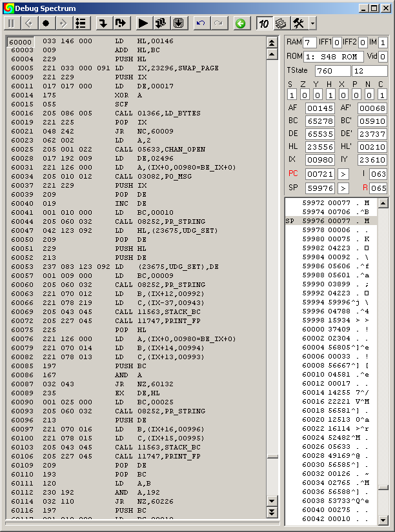Screen dimensions: 395x532
Task: Click the step over arrow icon
Action: pyautogui.click(x=121, y=23)
